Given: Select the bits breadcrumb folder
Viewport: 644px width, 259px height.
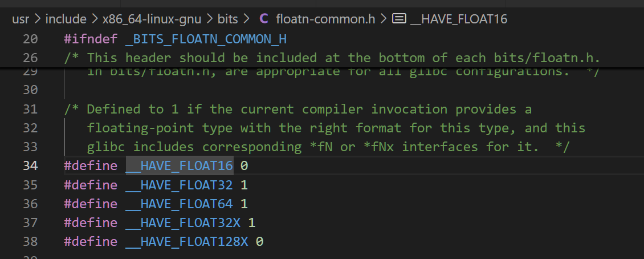Looking at the screenshot, I should coord(227,19).
